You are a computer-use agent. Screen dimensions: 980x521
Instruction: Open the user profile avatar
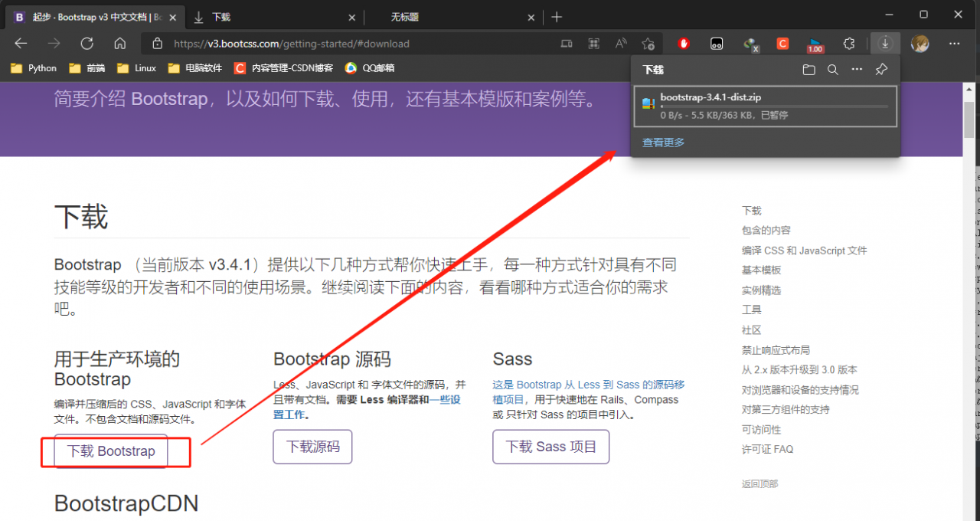point(920,44)
